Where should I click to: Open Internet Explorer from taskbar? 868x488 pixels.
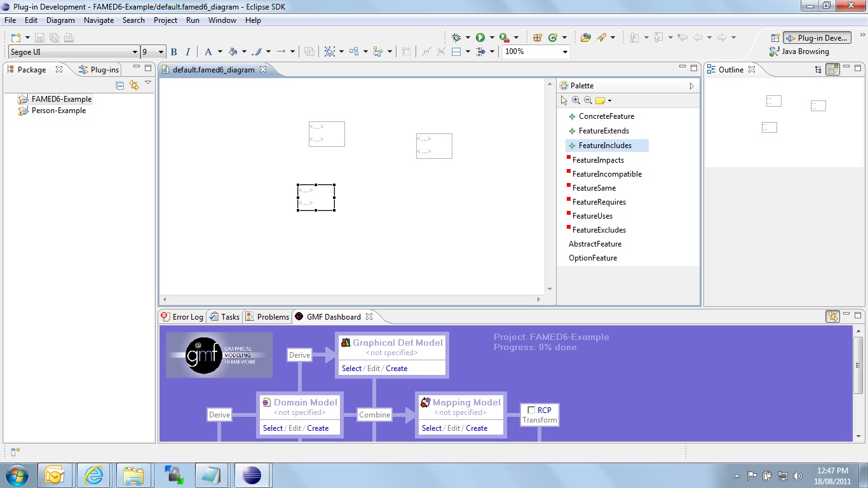(x=94, y=475)
